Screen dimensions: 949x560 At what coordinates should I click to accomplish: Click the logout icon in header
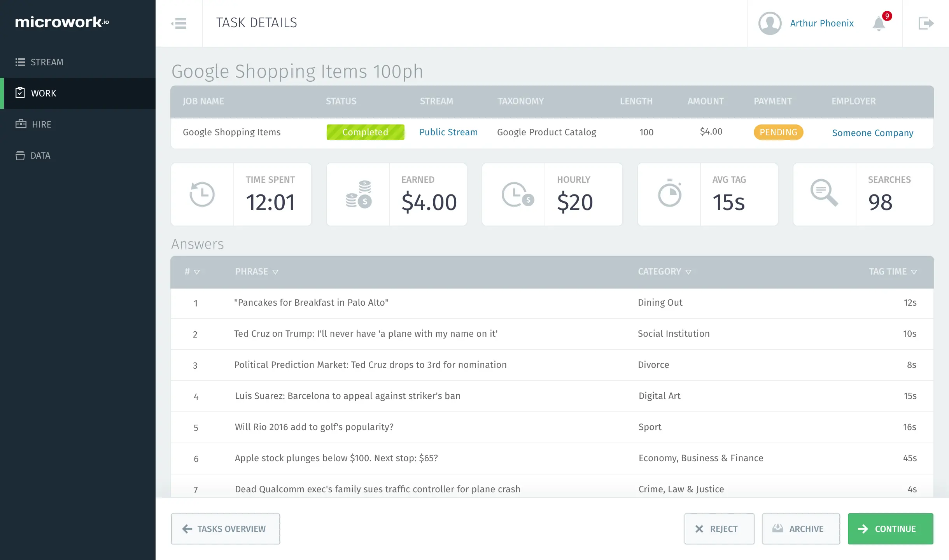click(x=926, y=23)
